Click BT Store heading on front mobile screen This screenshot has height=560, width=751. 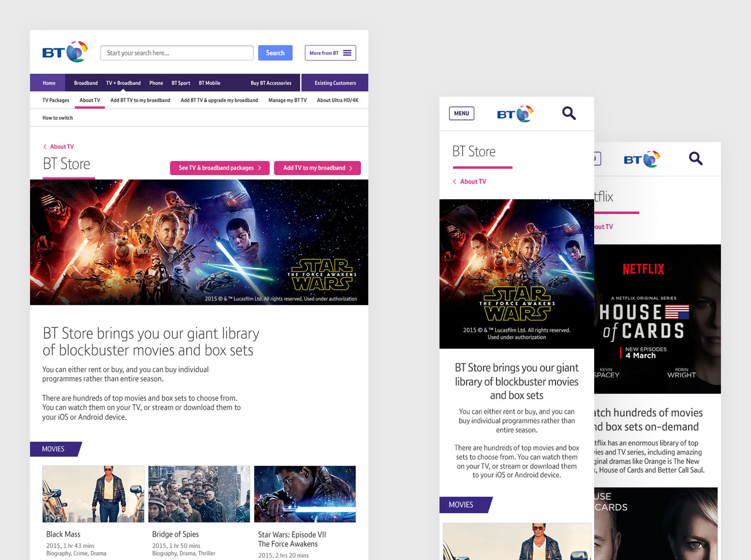(x=474, y=151)
